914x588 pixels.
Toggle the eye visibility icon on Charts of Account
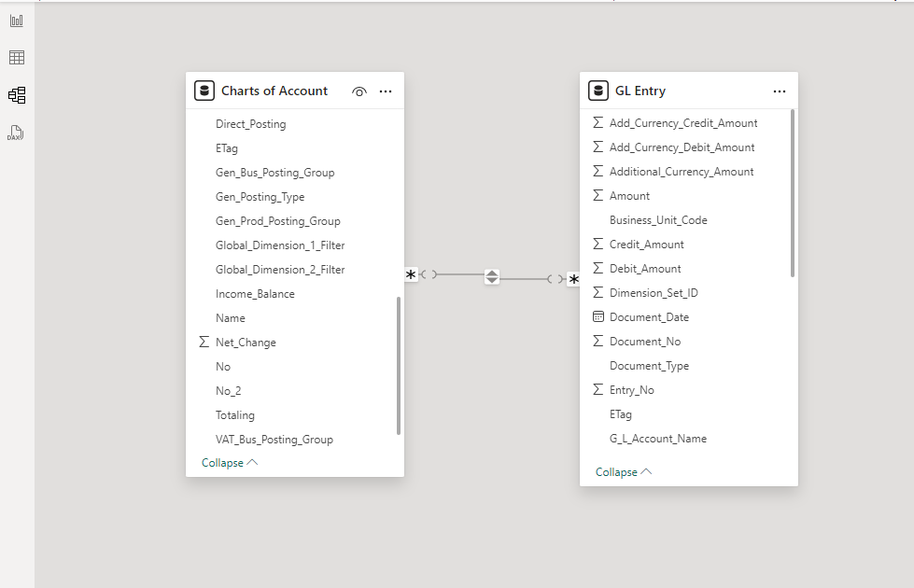tap(359, 91)
